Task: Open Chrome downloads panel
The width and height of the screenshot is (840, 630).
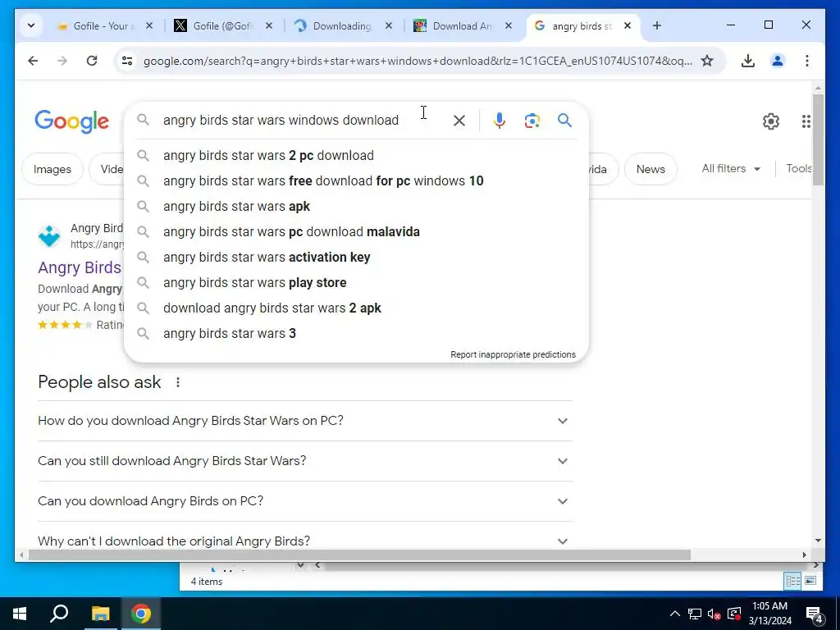Action: click(x=748, y=61)
